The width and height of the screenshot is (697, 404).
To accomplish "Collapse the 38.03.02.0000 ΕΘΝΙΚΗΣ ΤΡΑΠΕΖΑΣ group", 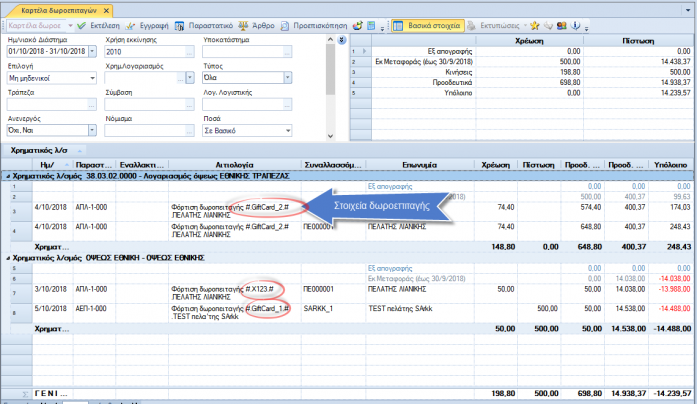I will [x=8, y=176].
